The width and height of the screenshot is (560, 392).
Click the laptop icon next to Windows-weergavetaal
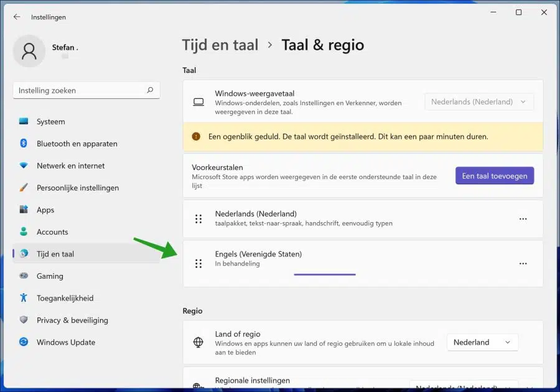198,102
